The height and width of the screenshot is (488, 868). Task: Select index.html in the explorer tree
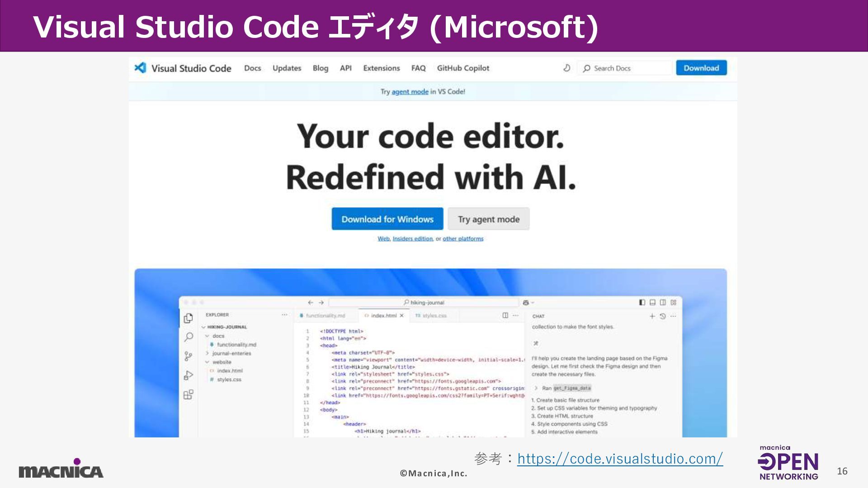[x=230, y=371]
